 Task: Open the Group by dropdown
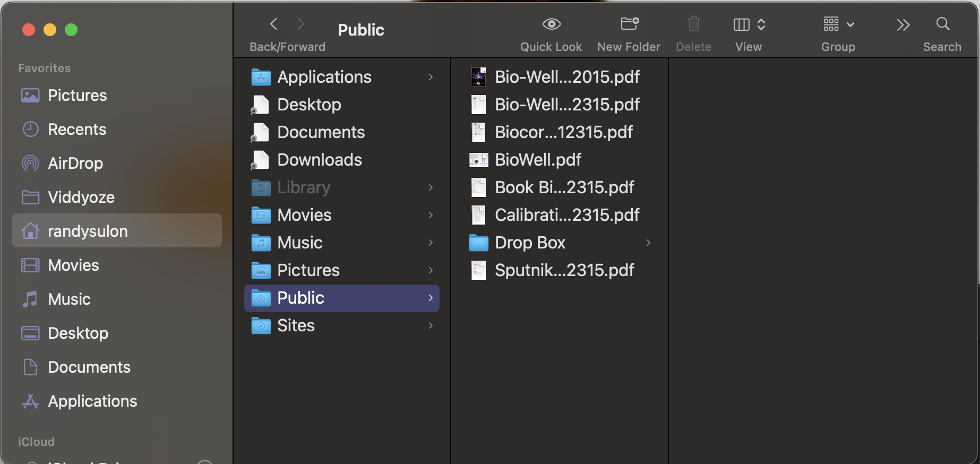click(x=838, y=24)
